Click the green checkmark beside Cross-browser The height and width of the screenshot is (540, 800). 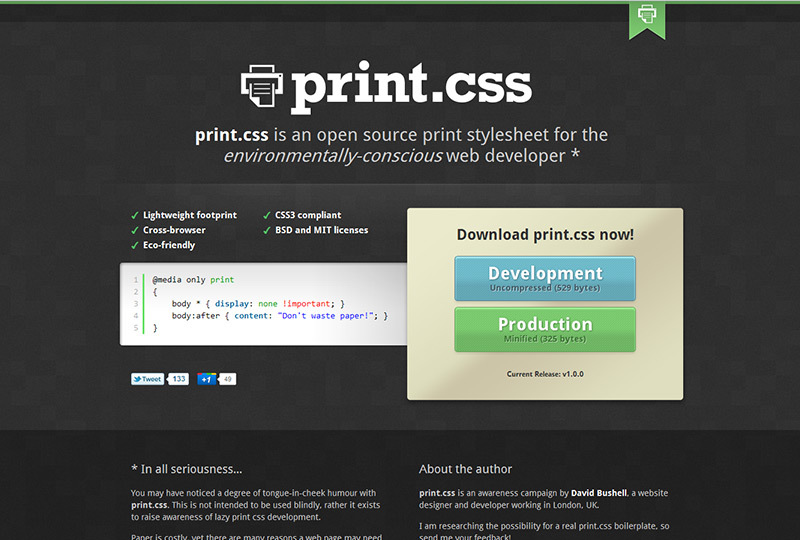(x=135, y=231)
